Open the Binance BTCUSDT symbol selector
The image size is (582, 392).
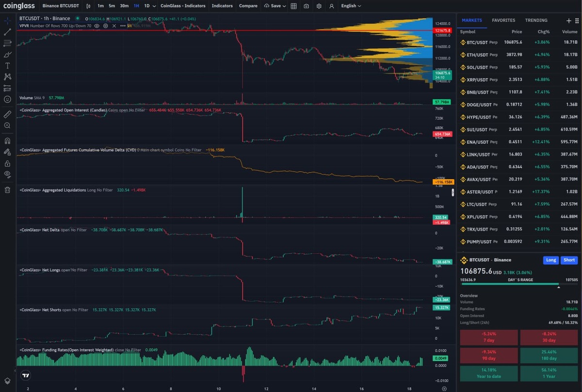point(60,6)
